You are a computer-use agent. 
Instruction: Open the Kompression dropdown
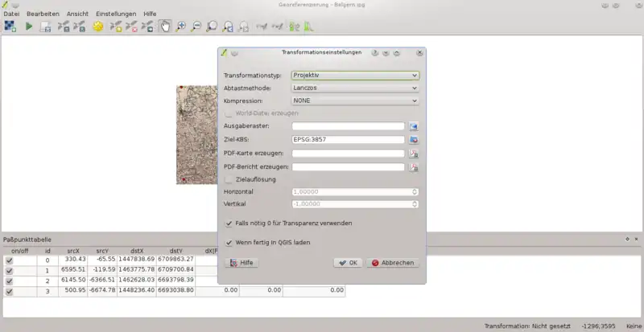(x=355, y=100)
